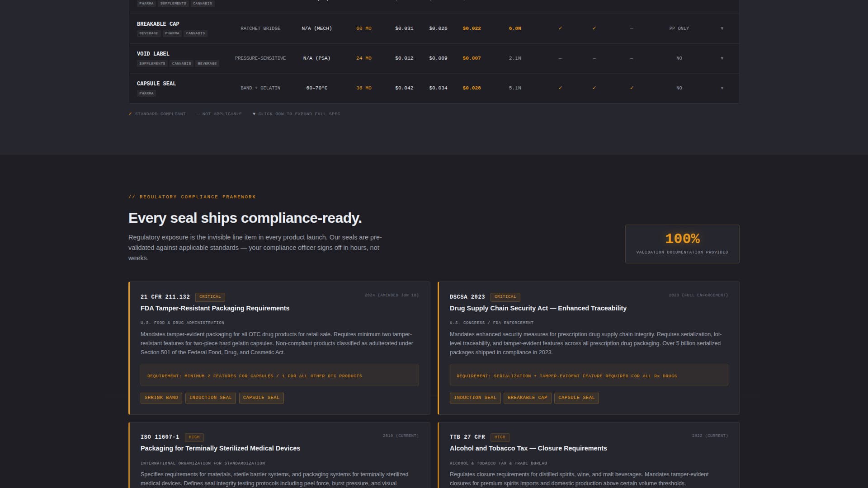Open Packaging for Terminally Sterilized Medical Devices
Image resolution: width=868 pixels, height=488 pixels.
tap(220, 448)
